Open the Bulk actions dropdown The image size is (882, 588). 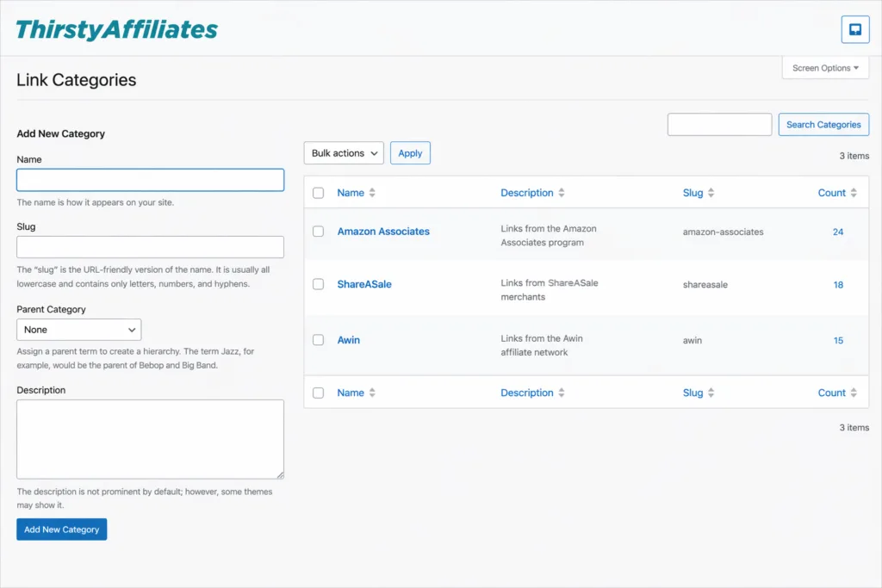click(344, 153)
